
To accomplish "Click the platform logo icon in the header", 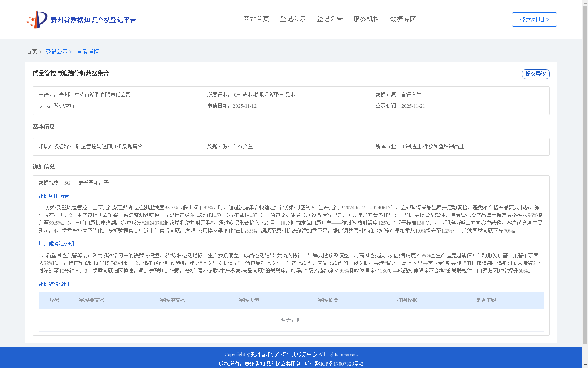I will (37, 20).
